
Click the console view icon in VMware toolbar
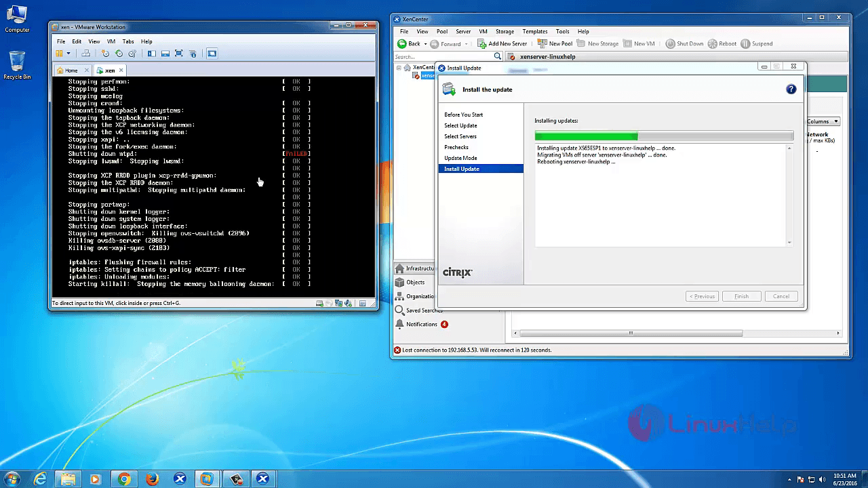(212, 54)
